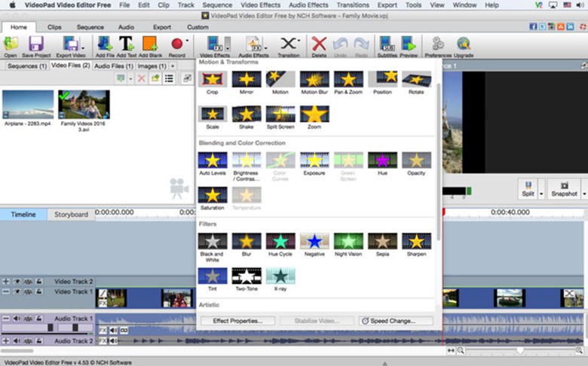Image resolution: width=588 pixels, height=366 pixels.
Task: Toggle Video Track 2 visibility eye
Action: click(x=17, y=282)
